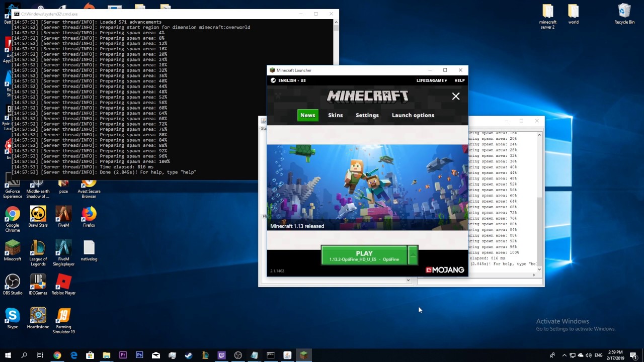This screenshot has width=644, height=362.
Task: Click the Mojang logo link
Action: [x=445, y=270]
